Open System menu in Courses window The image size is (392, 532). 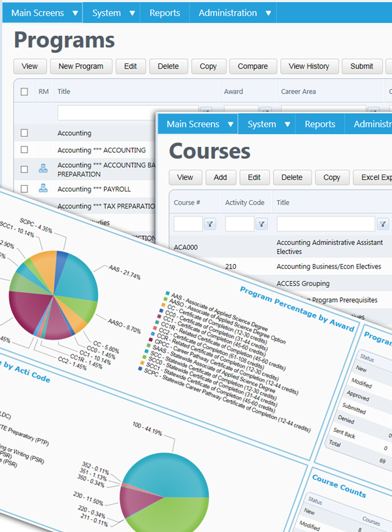pos(262,124)
